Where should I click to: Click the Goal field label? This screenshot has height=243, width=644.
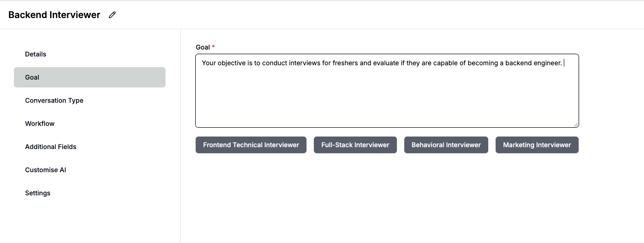tap(203, 47)
